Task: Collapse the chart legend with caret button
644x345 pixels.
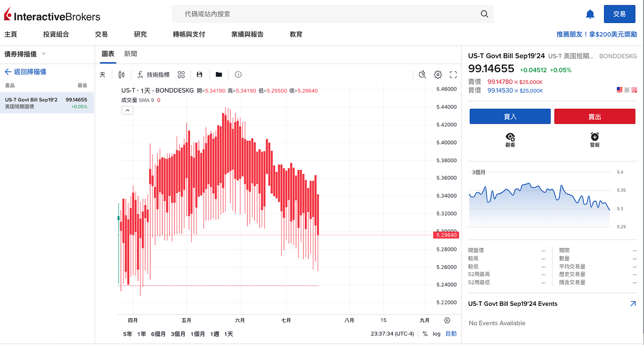Action: (x=127, y=110)
